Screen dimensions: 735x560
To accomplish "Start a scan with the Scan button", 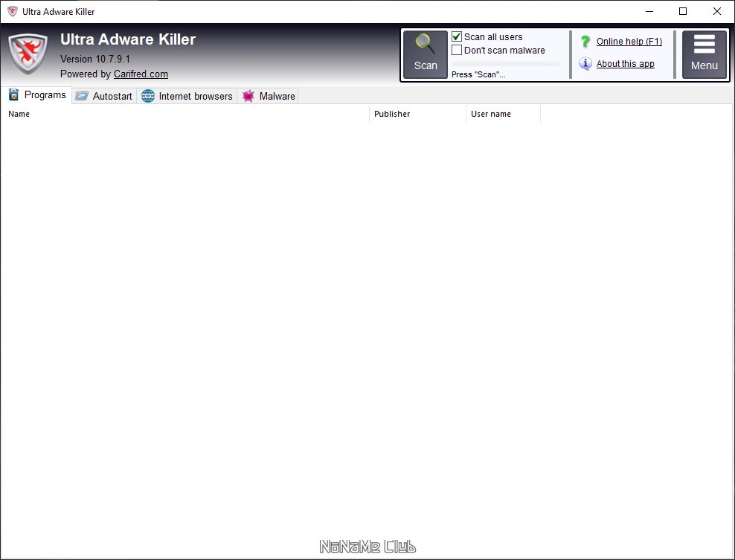I will 426,54.
